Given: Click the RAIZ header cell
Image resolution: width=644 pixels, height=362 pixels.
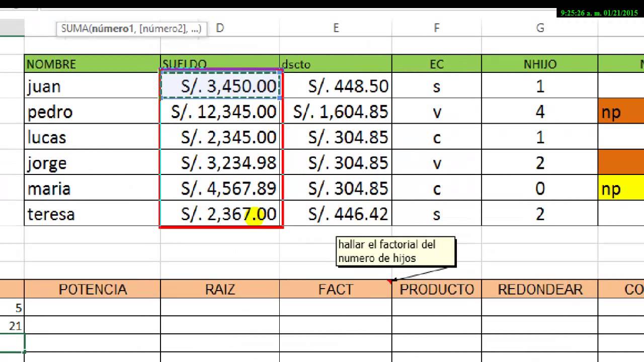Looking at the screenshot, I should tap(220, 289).
